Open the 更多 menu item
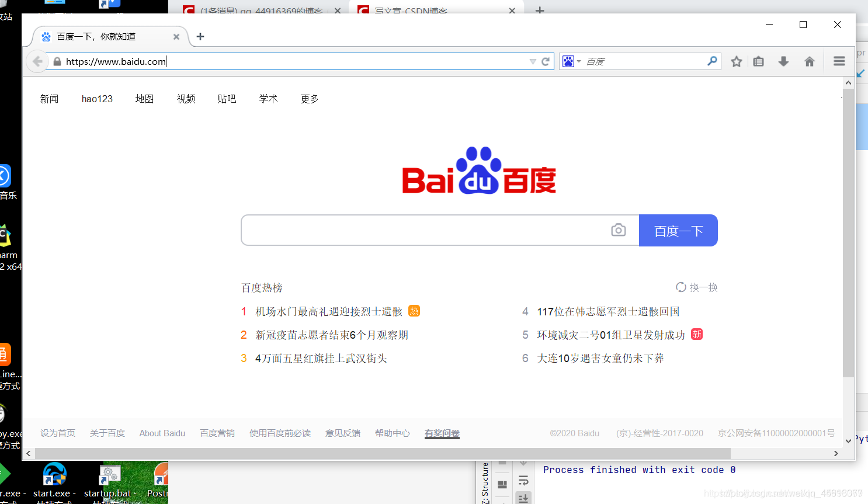Viewport: 868px width, 504px height. [x=308, y=98]
